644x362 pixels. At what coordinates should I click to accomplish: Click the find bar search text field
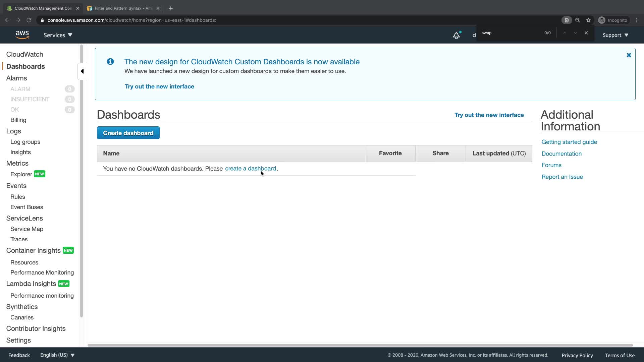(510, 33)
